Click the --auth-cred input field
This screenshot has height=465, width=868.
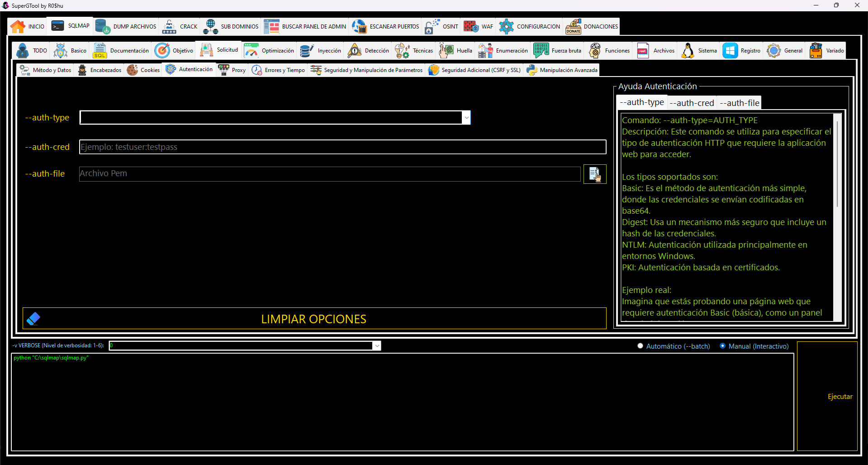tap(342, 147)
